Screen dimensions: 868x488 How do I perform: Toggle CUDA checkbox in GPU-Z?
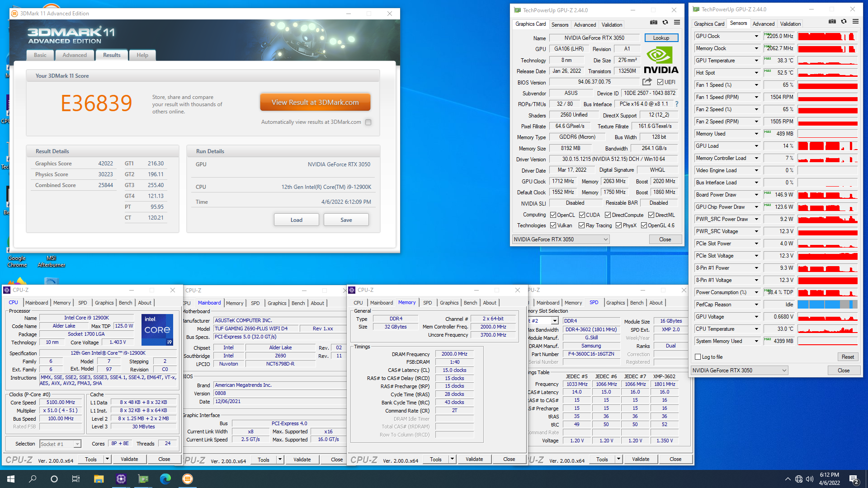(x=582, y=215)
